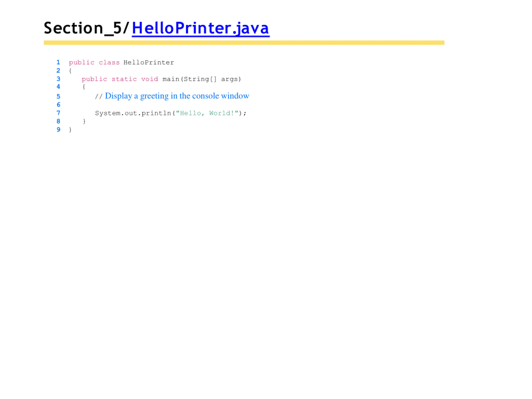Click line number 8
Viewport: 532px width, 399px height.
pos(58,121)
